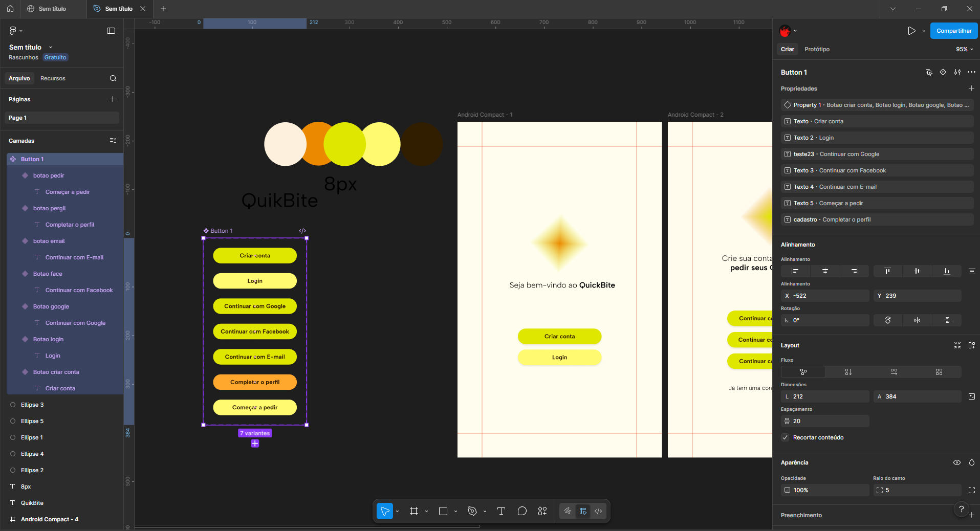Screen dimensions: 980x531
Task: Toggle the Recortar conteúdo checkbox
Action: click(x=785, y=437)
